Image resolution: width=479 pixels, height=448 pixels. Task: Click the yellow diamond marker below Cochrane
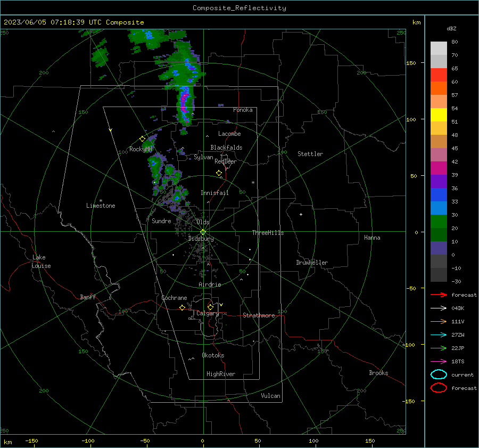pos(182,307)
